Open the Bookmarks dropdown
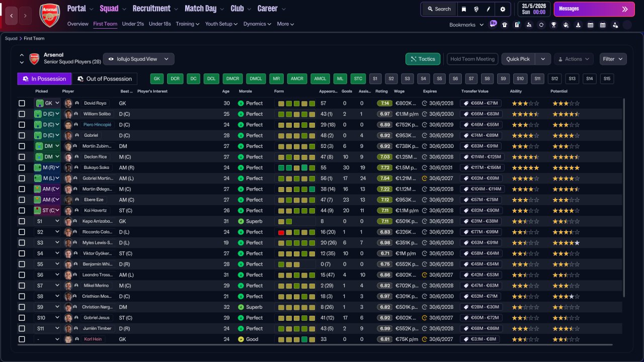 (466, 25)
